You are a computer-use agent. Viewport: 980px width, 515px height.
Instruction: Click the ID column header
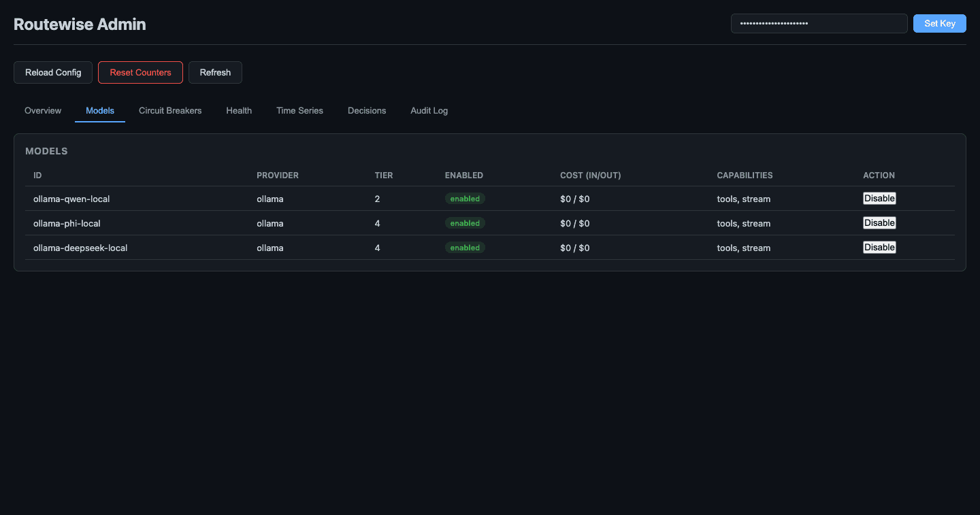point(37,175)
